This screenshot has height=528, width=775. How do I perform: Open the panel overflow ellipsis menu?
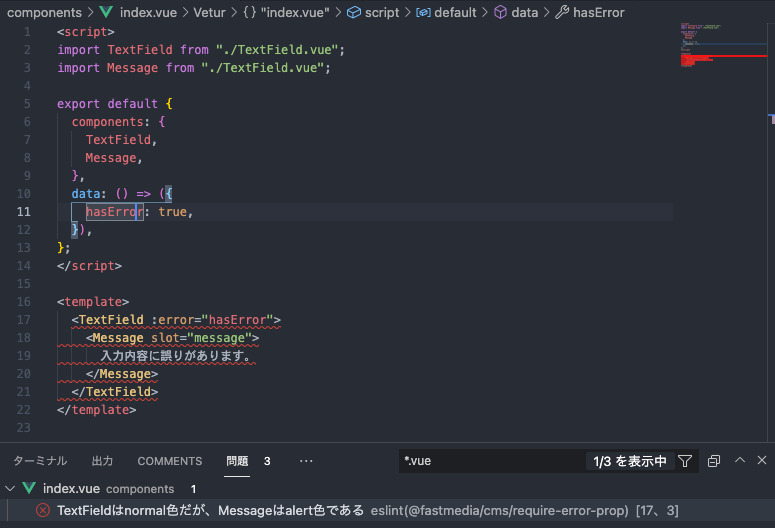[306, 461]
